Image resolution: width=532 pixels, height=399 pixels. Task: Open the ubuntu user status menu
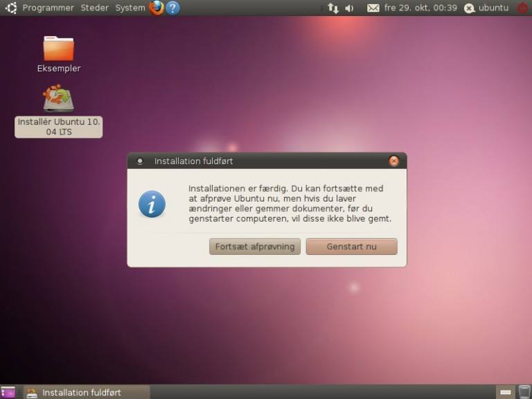pos(486,8)
